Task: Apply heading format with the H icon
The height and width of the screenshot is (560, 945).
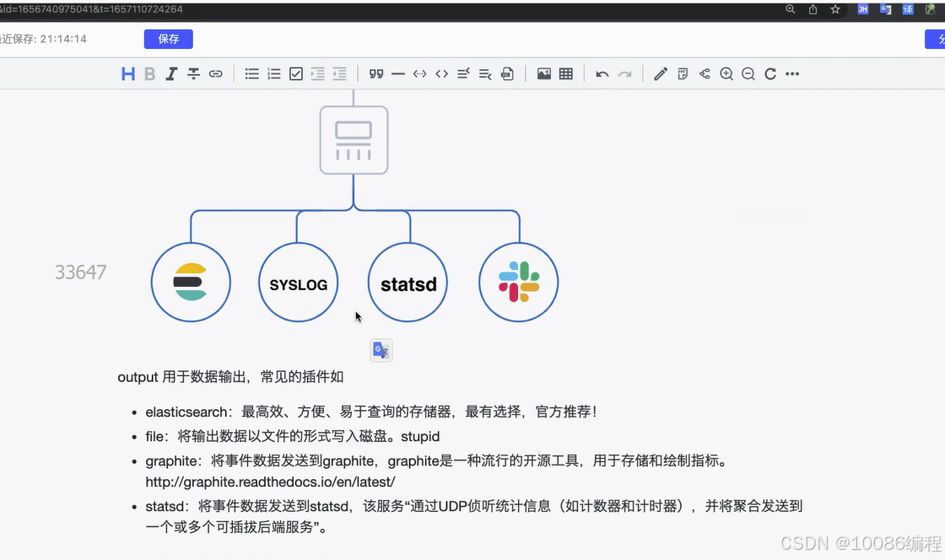Action: (127, 74)
